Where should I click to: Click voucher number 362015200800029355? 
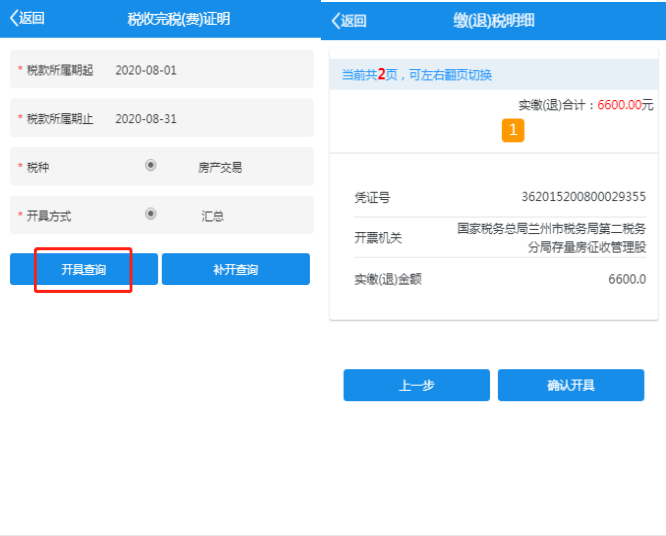click(584, 197)
